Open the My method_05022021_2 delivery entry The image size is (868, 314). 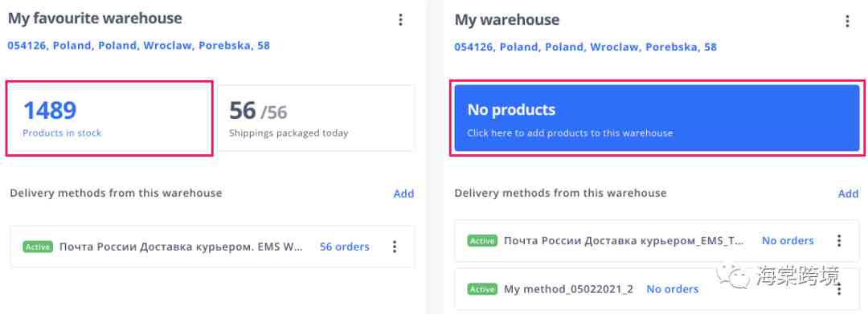(568, 289)
